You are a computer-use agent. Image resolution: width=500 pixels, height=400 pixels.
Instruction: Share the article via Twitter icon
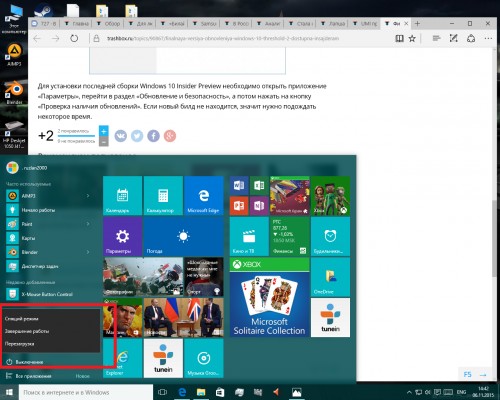coord(137,136)
